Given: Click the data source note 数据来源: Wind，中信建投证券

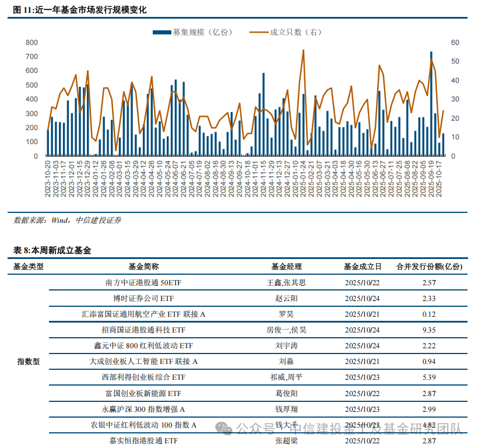Looking at the screenshot, I should click(67, 220).
